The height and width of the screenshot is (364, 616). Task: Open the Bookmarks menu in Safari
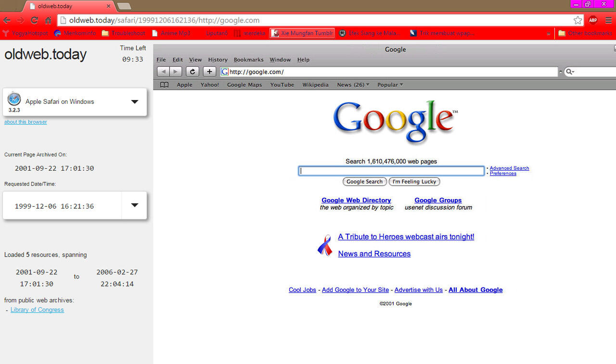click(248, 60)
